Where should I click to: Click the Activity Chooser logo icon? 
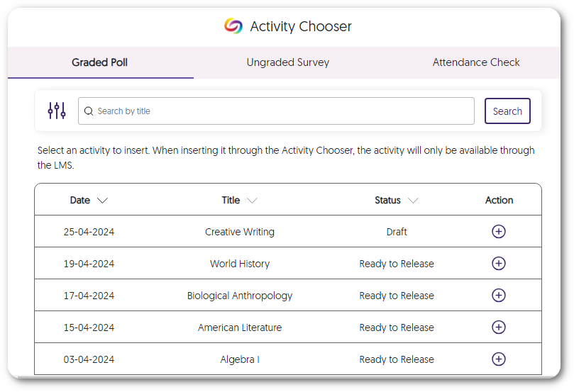233,26
